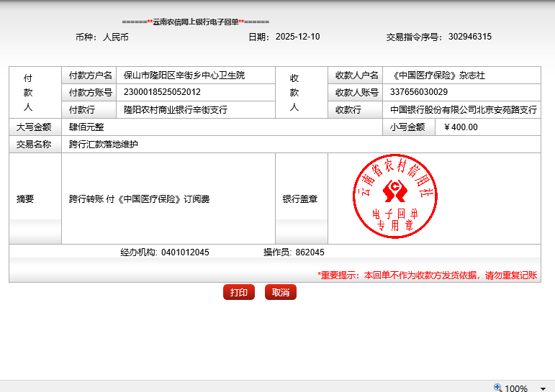
Task: Click the summary text 跨行转账 付订阅费
Action: click(x=139, y=199)
